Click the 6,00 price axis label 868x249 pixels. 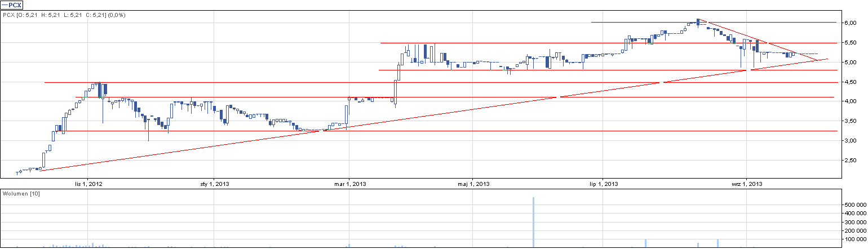click(x=850, y=23)
